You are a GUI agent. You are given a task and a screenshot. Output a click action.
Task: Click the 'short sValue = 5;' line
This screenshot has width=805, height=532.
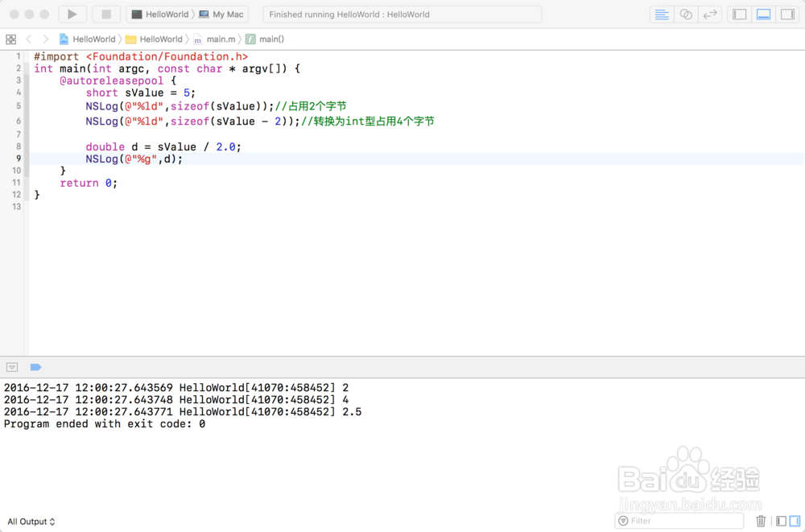[141, 93]
